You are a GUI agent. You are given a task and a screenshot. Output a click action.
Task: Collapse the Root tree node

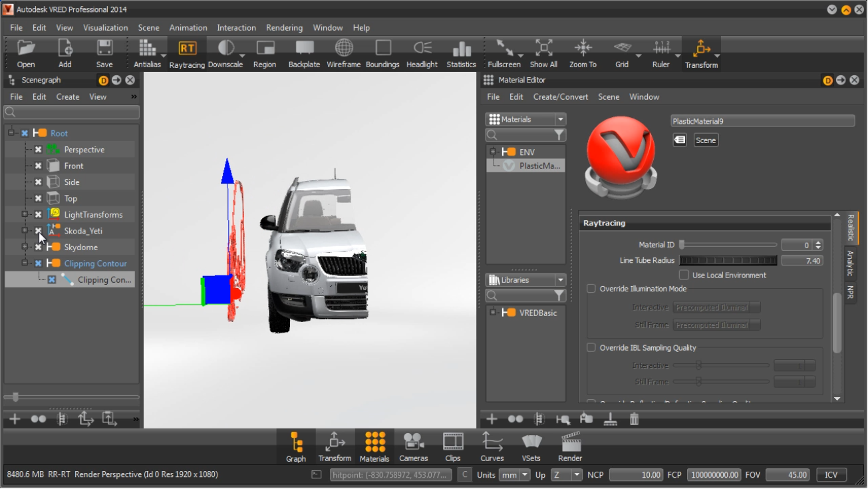pyautogui.click(x=11, y=133)
